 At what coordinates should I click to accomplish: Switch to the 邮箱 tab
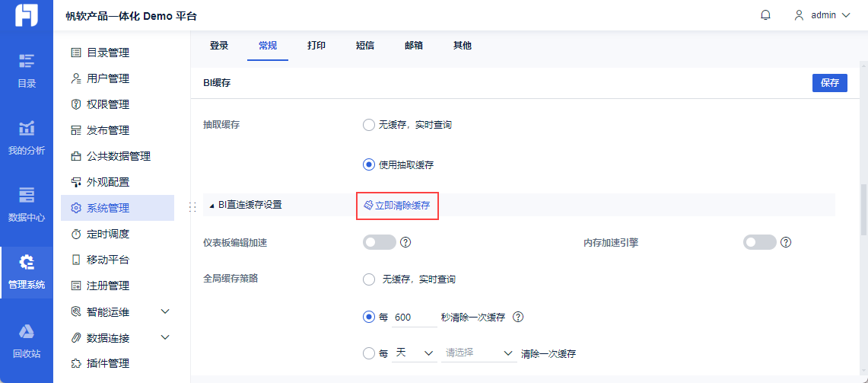click(x=414, y=46)
